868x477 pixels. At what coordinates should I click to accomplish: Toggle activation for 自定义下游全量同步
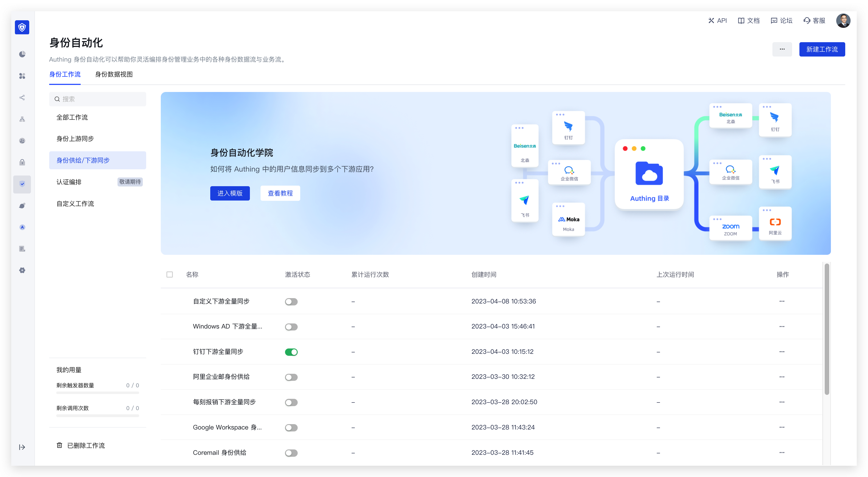click(x=291, y=302)
